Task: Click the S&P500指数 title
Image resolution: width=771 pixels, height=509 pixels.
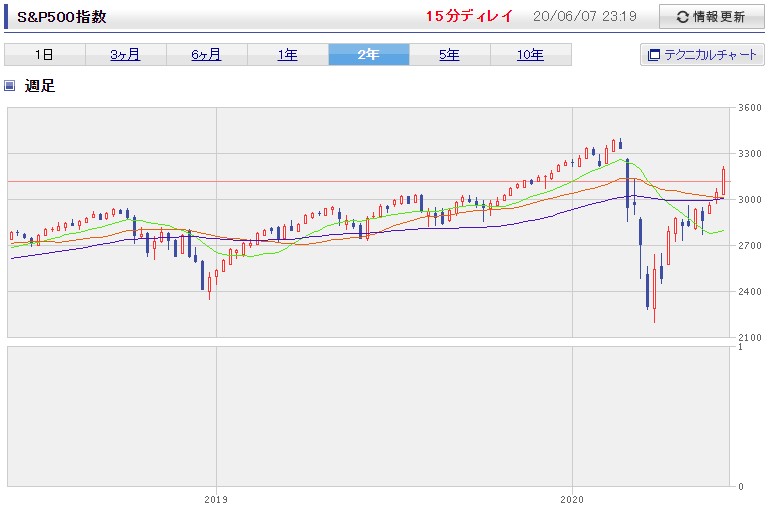Action: 62,17
